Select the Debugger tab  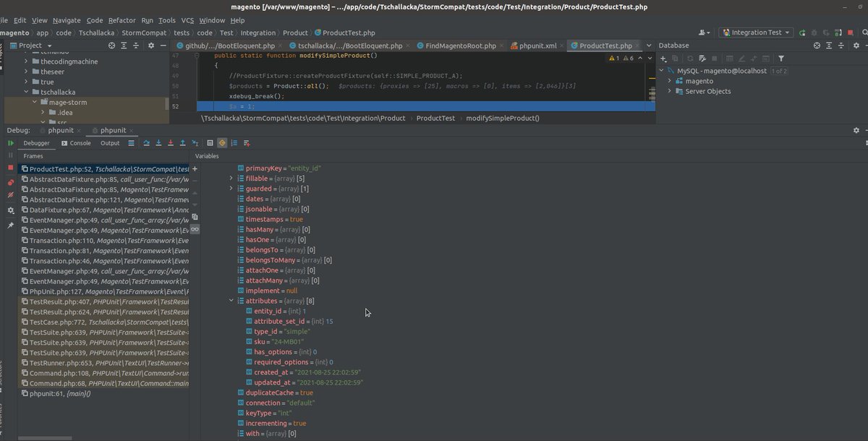click(x=37, y=143)
